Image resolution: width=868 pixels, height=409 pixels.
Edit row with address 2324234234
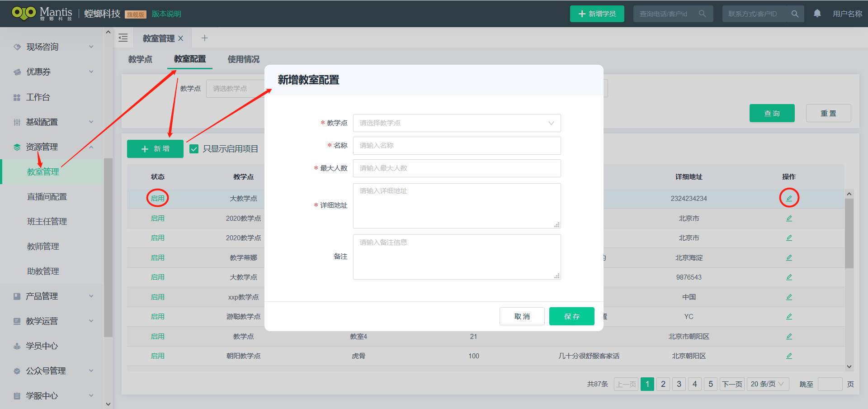click(x=789, y=198)
